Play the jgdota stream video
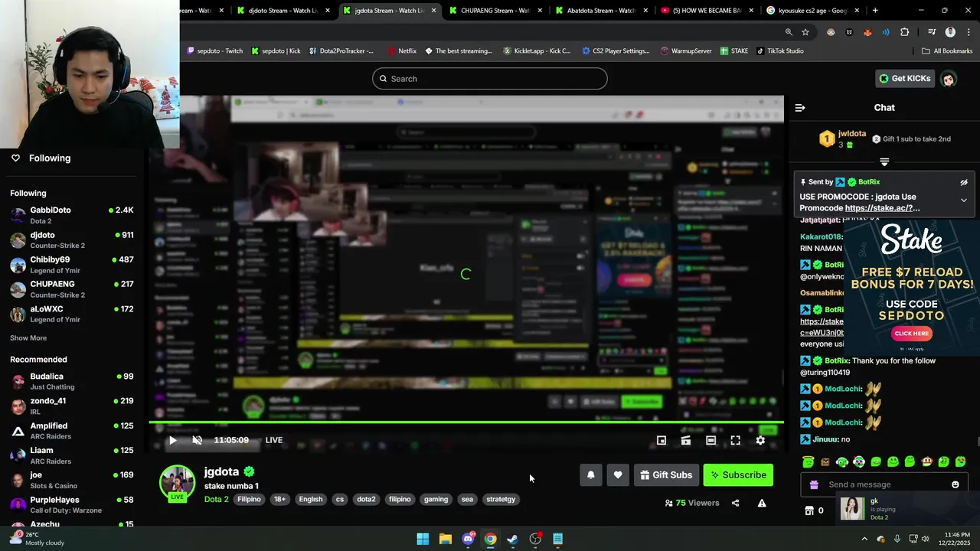The image size is (980, 551). click(172, 440)
